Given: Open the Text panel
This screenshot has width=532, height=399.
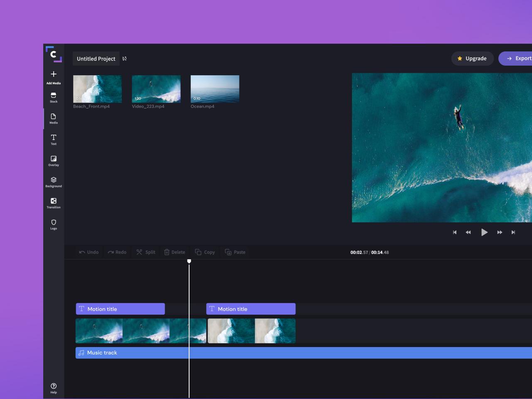Looking at the screenshot, I should [53, 140].
